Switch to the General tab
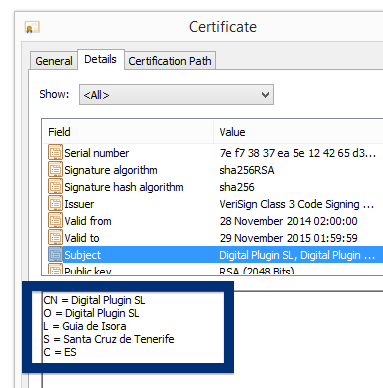This screenshot has height=388, width=383. [x=54, y=61]
